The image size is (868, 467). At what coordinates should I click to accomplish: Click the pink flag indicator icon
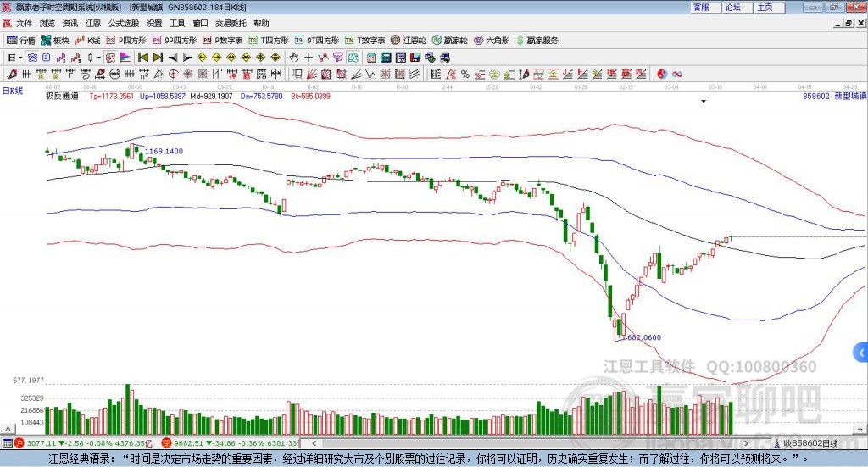coord(125,58)
